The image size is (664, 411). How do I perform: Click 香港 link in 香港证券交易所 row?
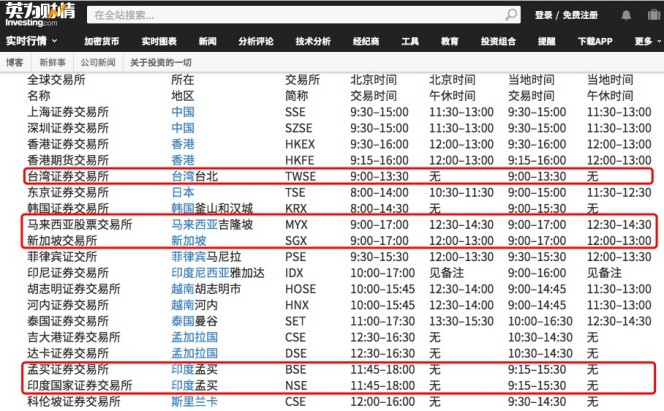click(183, 144)
